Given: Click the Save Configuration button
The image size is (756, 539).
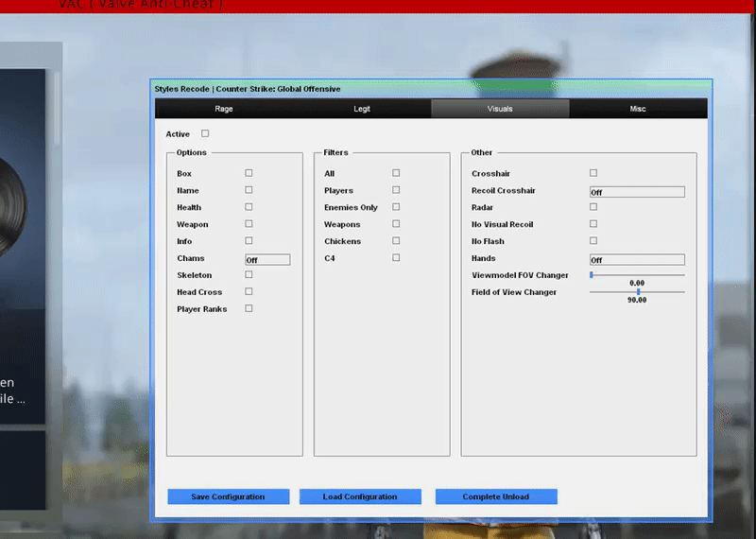Looking at the screenshot, I should click(x=229, y=496).
